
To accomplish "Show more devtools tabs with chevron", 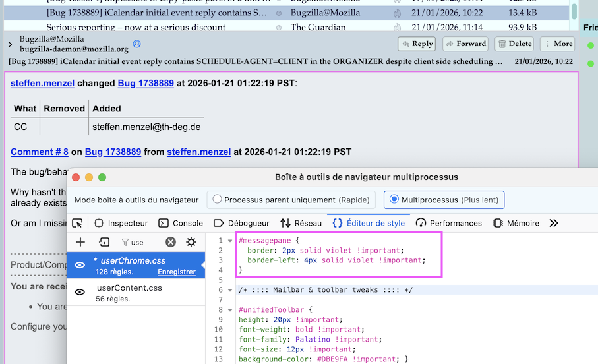I will [x=553, y=223].
